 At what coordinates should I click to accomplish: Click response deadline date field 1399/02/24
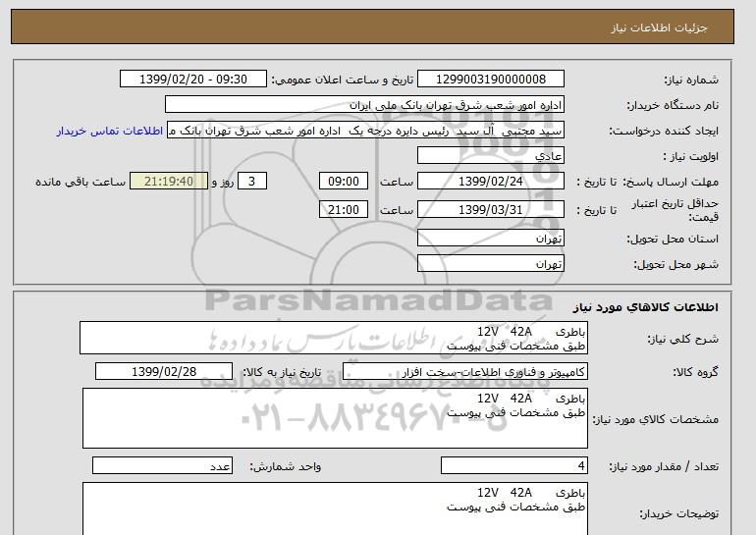pyautogui.click(x=490, y=182)
